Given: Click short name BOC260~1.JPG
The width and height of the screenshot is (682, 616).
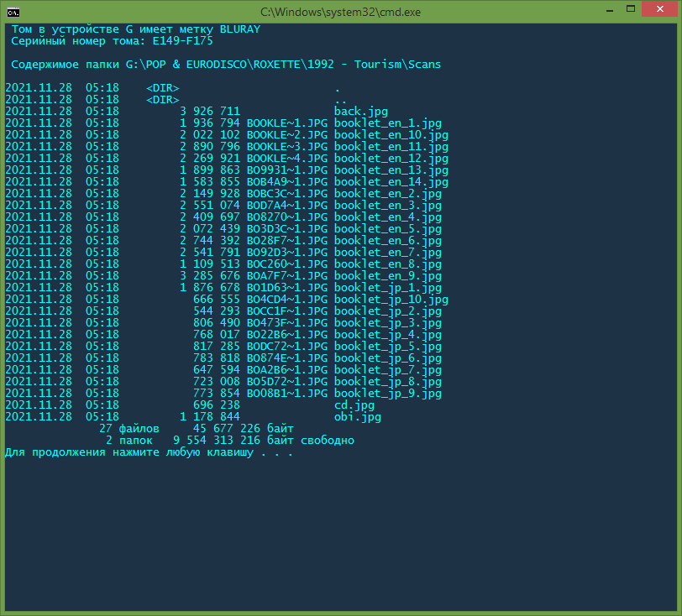Looking at the screenshot, I should pyautogui.click(x=287, y=264).
